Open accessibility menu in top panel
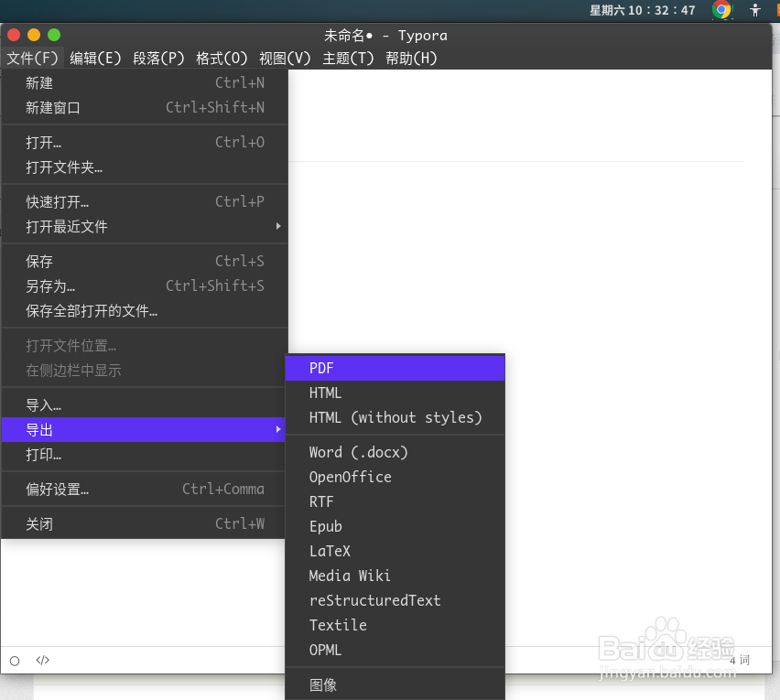This screenshot has height=700, width=780. point(755,10)
